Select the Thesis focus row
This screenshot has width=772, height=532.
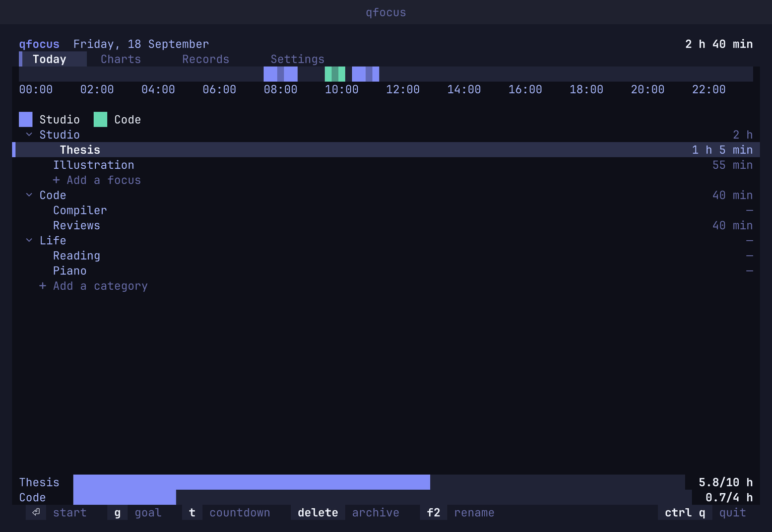pyautogui.click(x=386, y=150)
